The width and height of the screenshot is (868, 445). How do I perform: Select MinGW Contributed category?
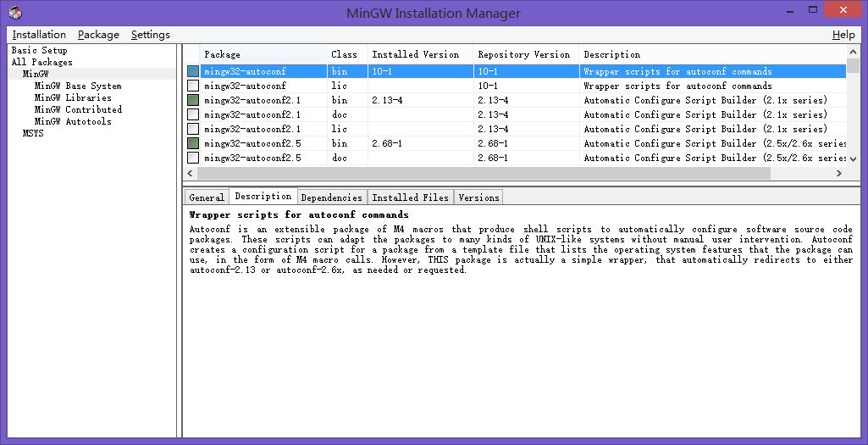tap(78, 109)
